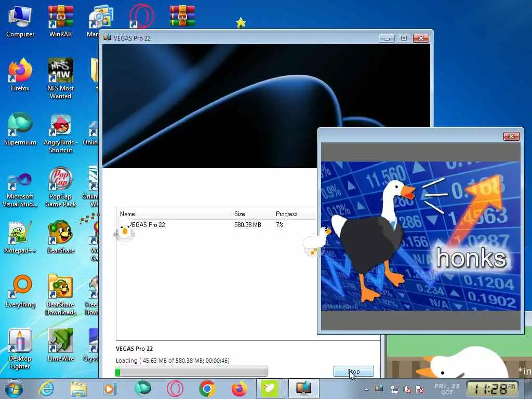Image resolution: width=532 pixels, height=399 pixels.
Task: Select the NFS Most Wanted shortcut
Action: pos(60,79)
